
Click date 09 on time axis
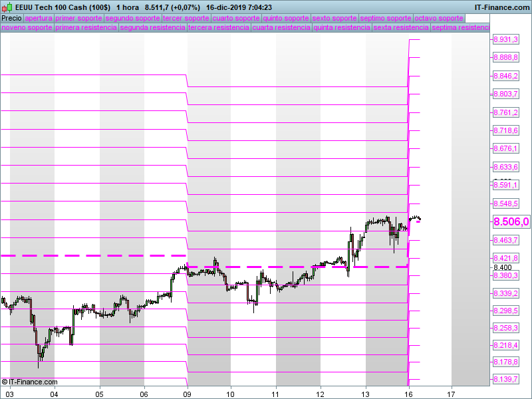coord(188,394)
